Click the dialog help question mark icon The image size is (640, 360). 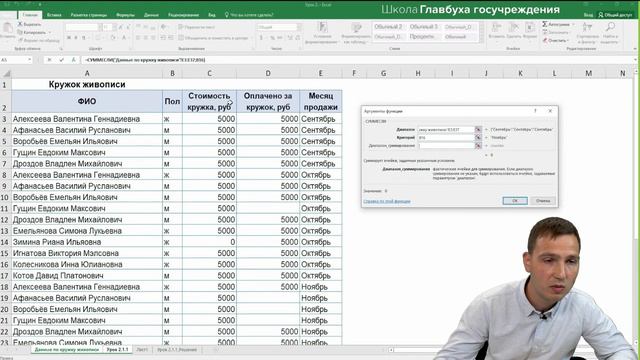535,111
